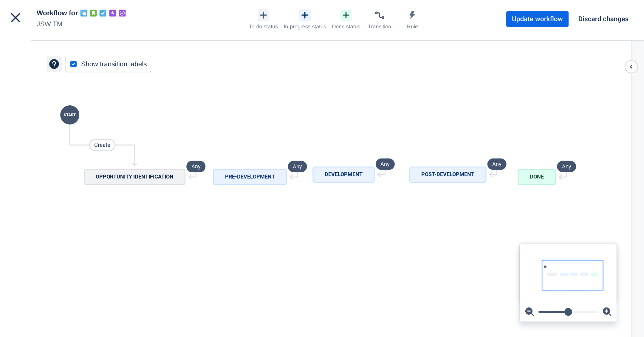Viewport: 644px width, 337px height.
Task: Click Update workflow
Action: click(537, 19)
